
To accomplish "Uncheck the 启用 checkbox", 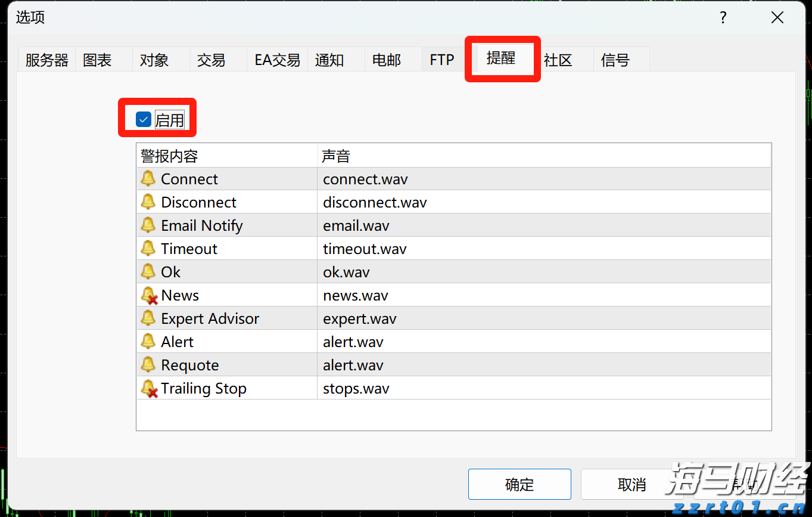I will 143,119.
